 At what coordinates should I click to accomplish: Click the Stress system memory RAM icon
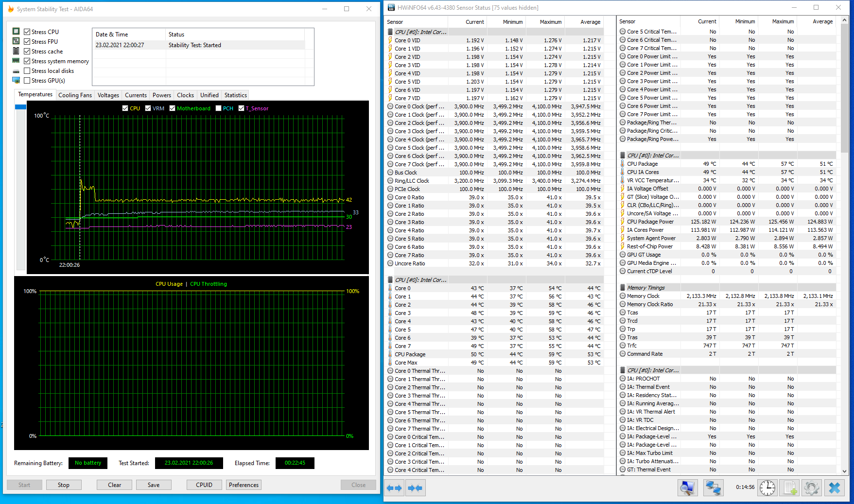tap(16, 61)
